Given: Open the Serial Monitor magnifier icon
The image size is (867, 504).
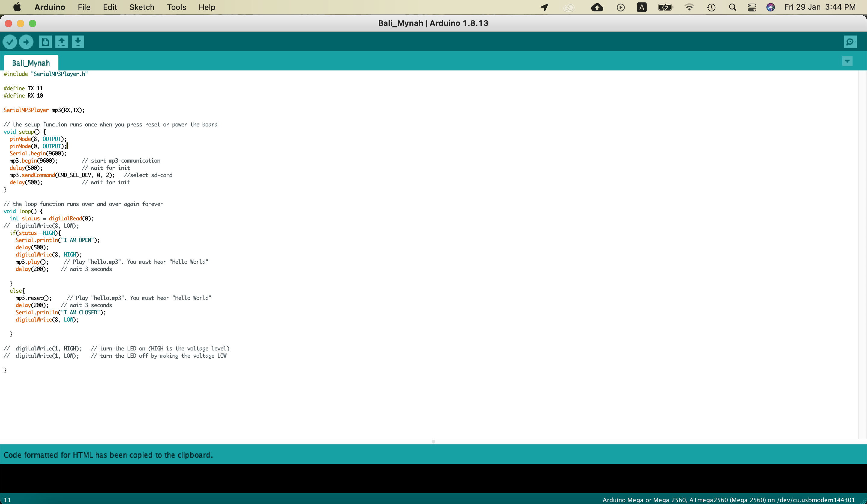Looking at the screenshot, I should (850, 42).
